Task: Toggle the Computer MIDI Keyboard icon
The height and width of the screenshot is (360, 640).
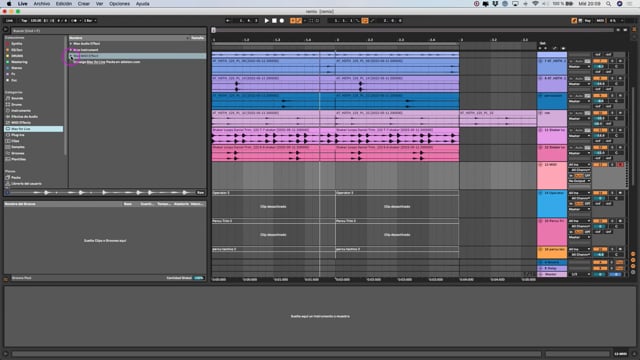Action: tap(580, 20)
